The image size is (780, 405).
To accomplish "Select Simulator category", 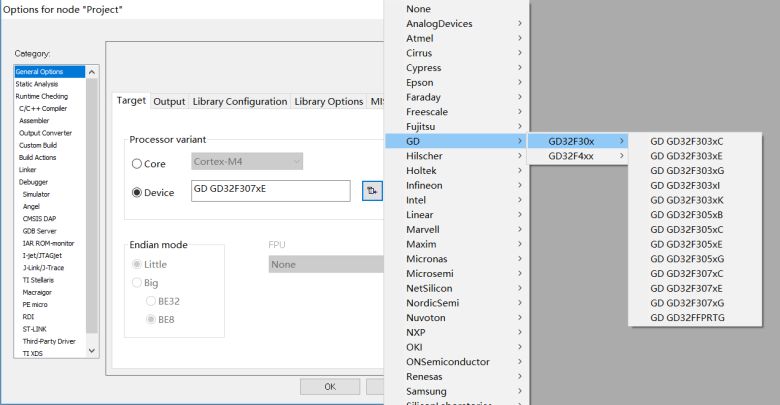I will point(49,194).
